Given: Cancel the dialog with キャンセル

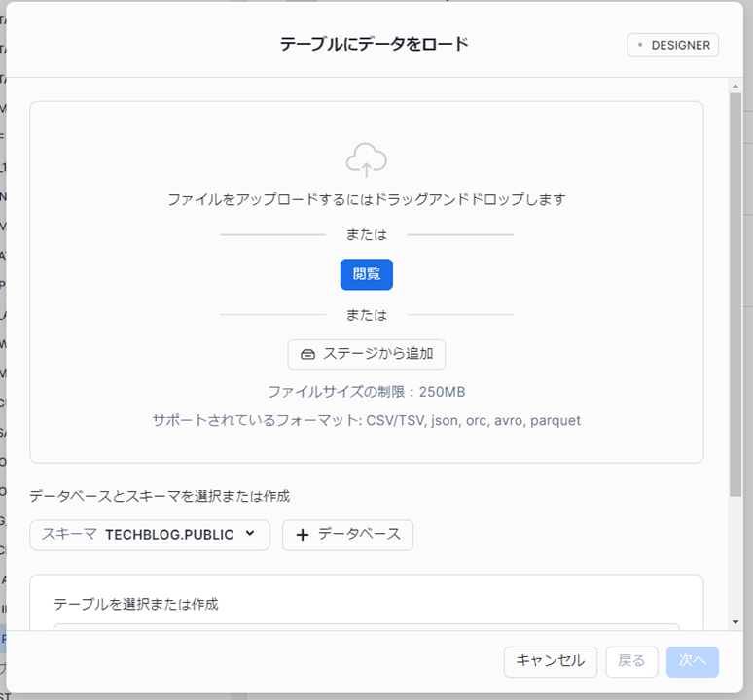Looking at the screenshot, I should click(550, 661).
